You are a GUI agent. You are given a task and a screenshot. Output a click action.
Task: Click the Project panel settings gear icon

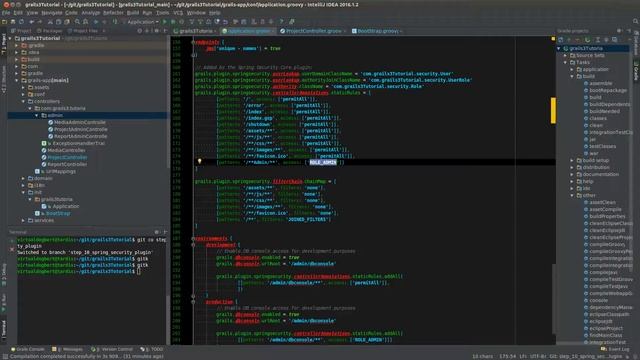click(x=157, y=31)
